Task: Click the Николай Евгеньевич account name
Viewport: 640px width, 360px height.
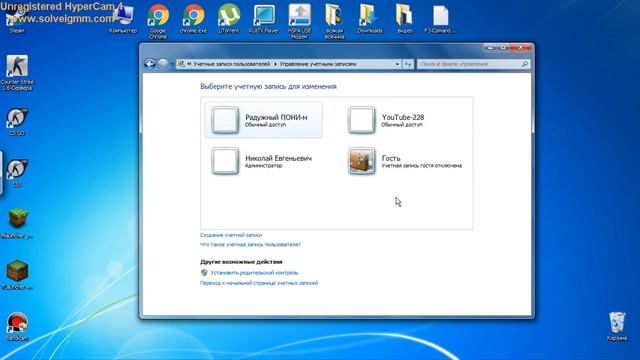Action: pos(278,158)
